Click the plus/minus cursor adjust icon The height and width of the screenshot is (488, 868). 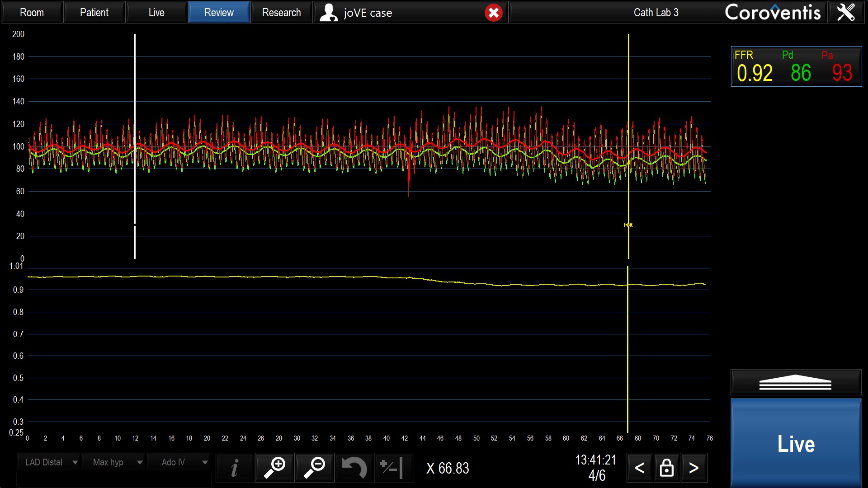point(392,468)
